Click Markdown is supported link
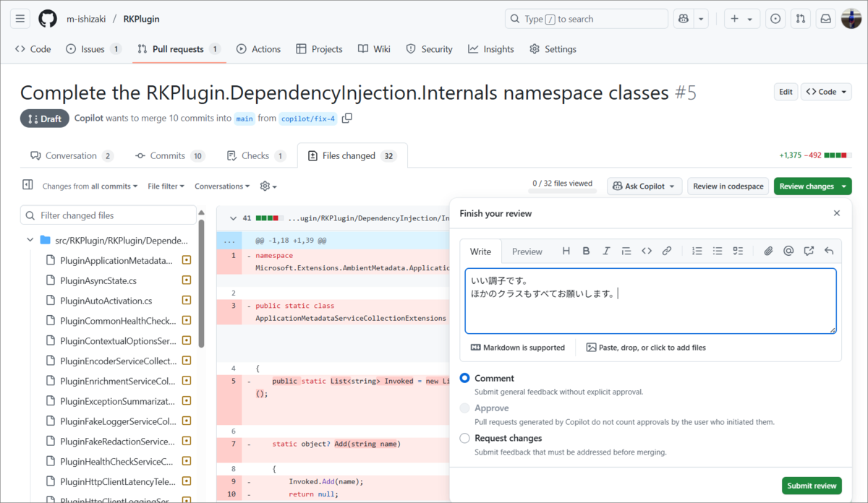The height and width of the screenshot is (503, 868). coord(518,348)
